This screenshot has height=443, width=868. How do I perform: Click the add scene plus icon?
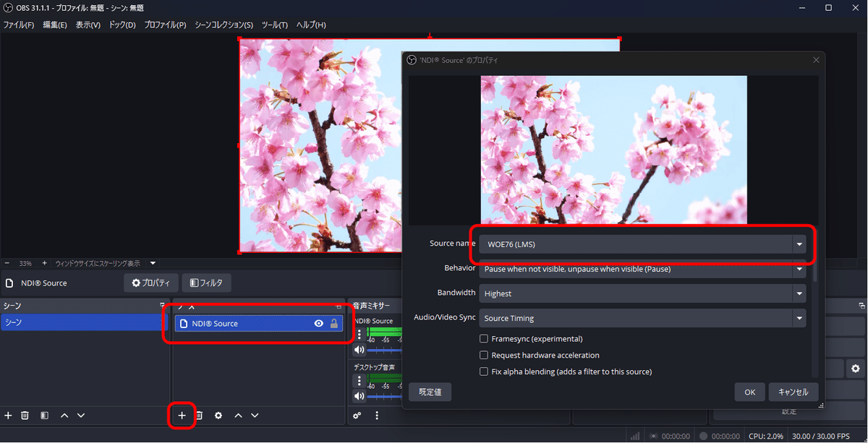point(8,416)
